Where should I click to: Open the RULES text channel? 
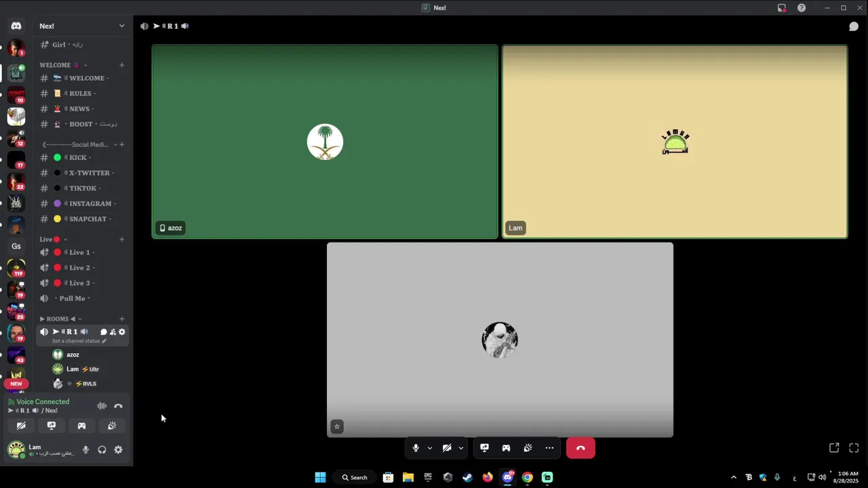point(82,94)
